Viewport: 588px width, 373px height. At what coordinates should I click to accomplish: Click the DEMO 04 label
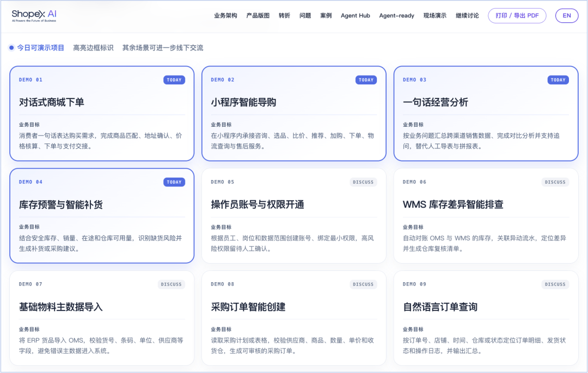(x=30, y=182)
